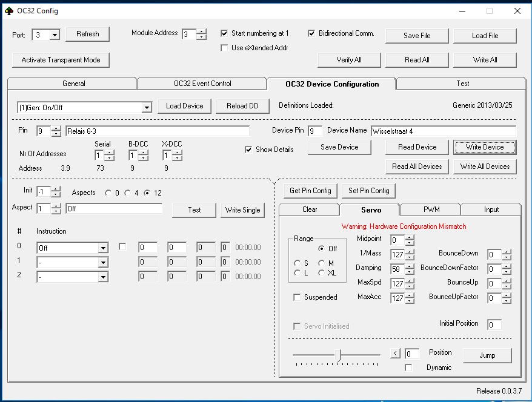Select the Range XL radio button
This screenshot has height=402, width=532.
pos(322,273)
